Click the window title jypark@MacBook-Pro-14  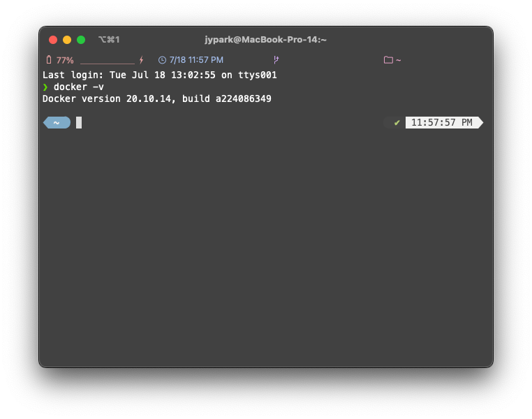pyautogui.click(x=265, y=40)
